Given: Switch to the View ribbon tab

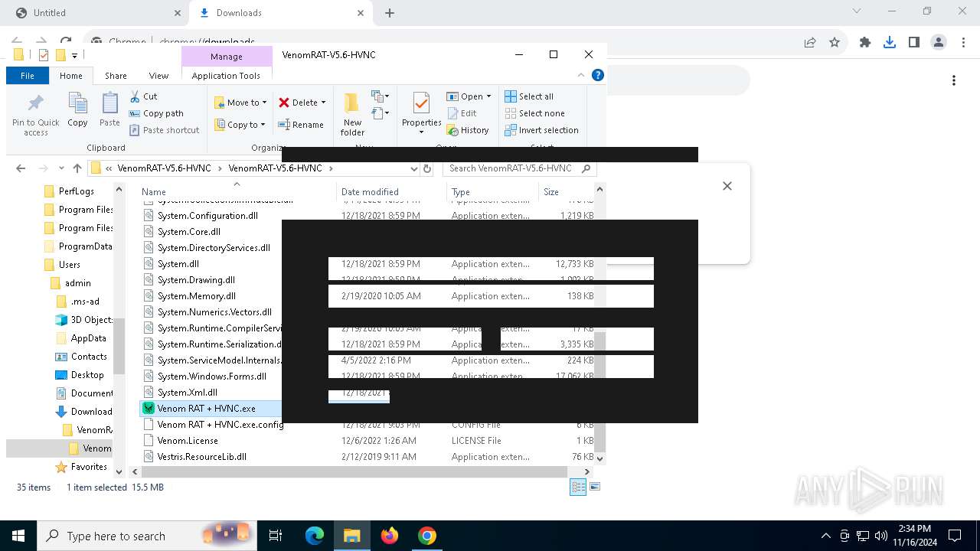Looking at the screenshot, I should click(x=158, y=76).
